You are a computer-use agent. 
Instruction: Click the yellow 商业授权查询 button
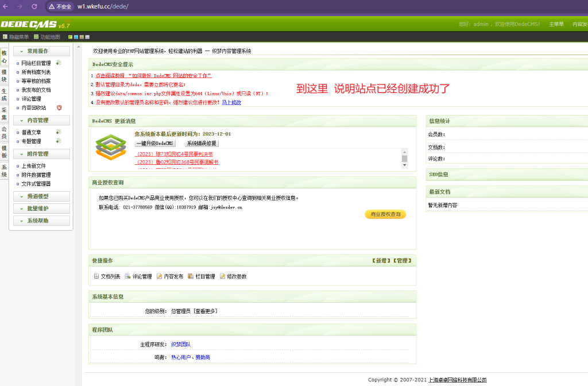pos(385,214)
